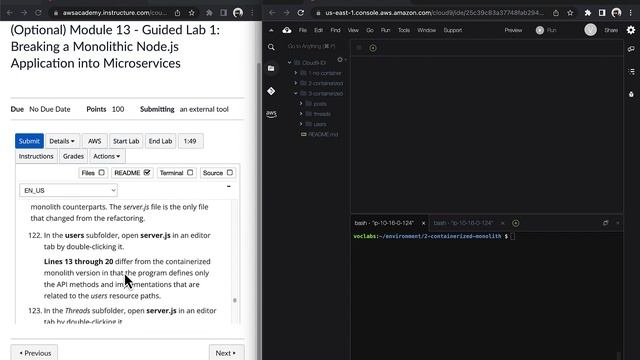Open the Actions dropdown
Viewport: 640px width, 360px height.
107,156
